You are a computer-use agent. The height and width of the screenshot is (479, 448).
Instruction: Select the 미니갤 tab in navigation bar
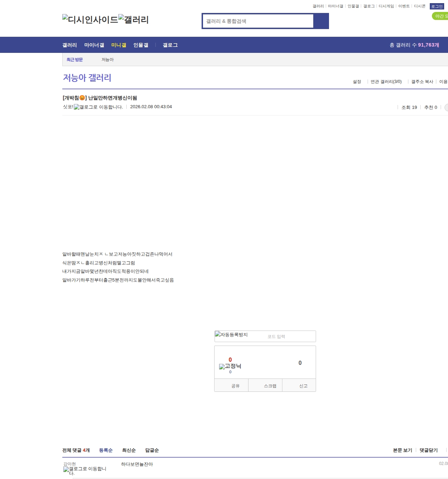coord(119,45)
